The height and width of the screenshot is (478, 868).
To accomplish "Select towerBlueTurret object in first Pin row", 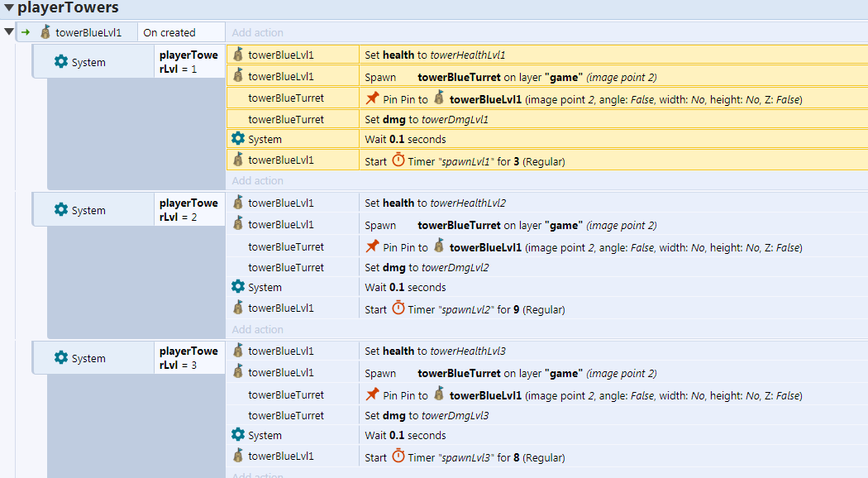I will pyautogui.click(x=286, y=98).
